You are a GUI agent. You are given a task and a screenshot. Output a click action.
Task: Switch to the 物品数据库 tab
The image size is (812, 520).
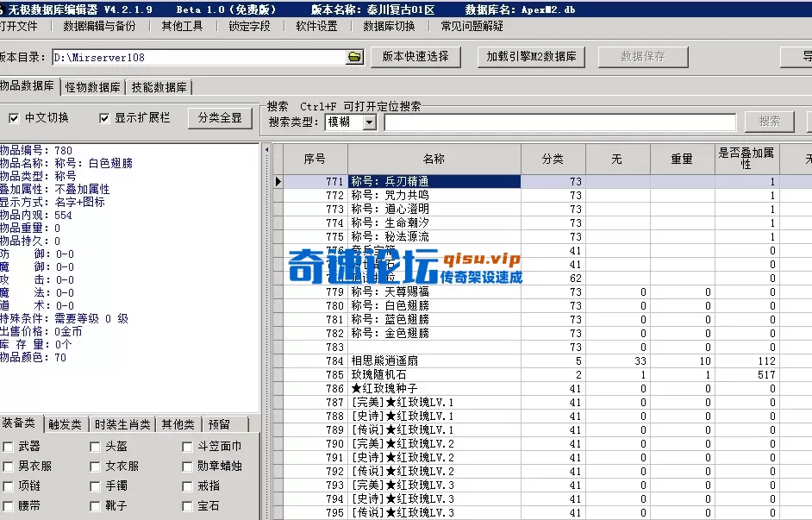[x=28, y=86]
